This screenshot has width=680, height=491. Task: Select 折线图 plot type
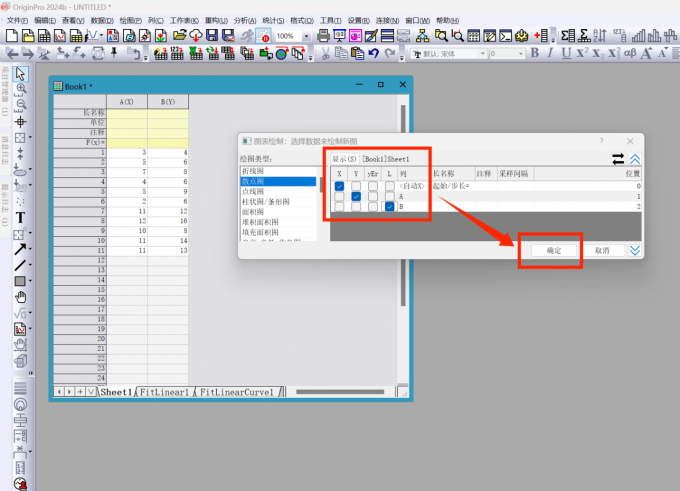pyautogui.click(x=253, y=171)
